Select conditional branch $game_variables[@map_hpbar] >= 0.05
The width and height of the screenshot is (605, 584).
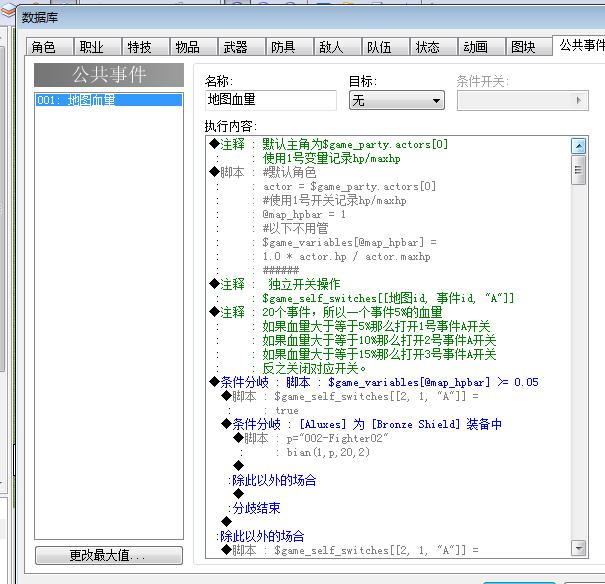click(x=433, y=382)
